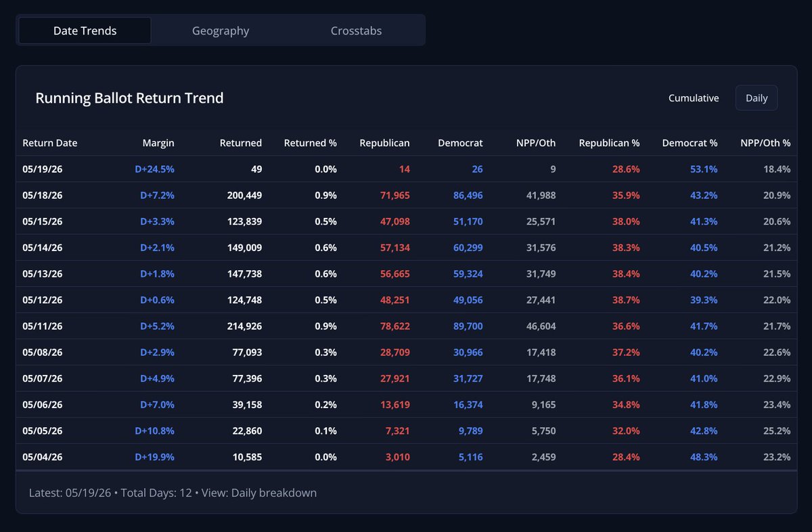Click the Republican column header

[x=384, y=143]
